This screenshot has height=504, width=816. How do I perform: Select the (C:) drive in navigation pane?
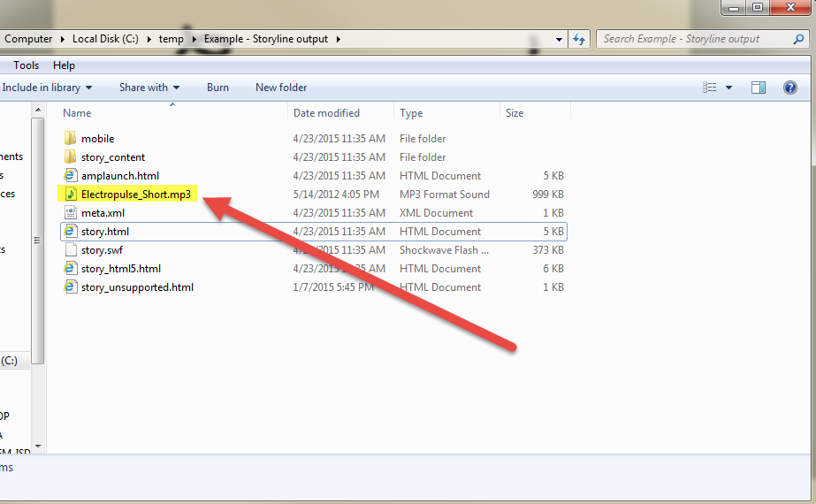coord(9,361)
